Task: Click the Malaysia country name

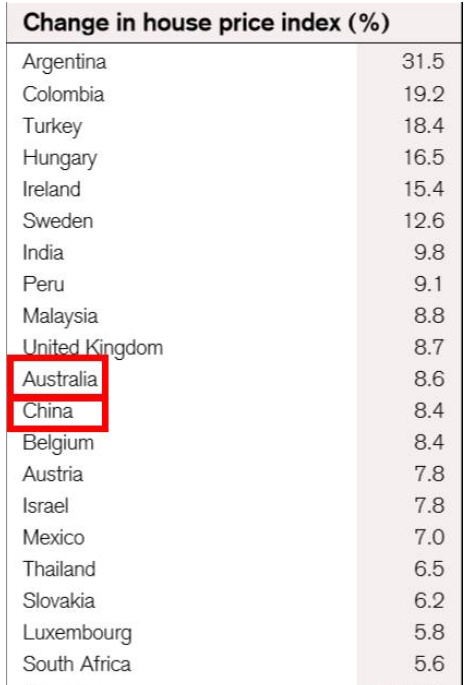Action: (60, 316)
